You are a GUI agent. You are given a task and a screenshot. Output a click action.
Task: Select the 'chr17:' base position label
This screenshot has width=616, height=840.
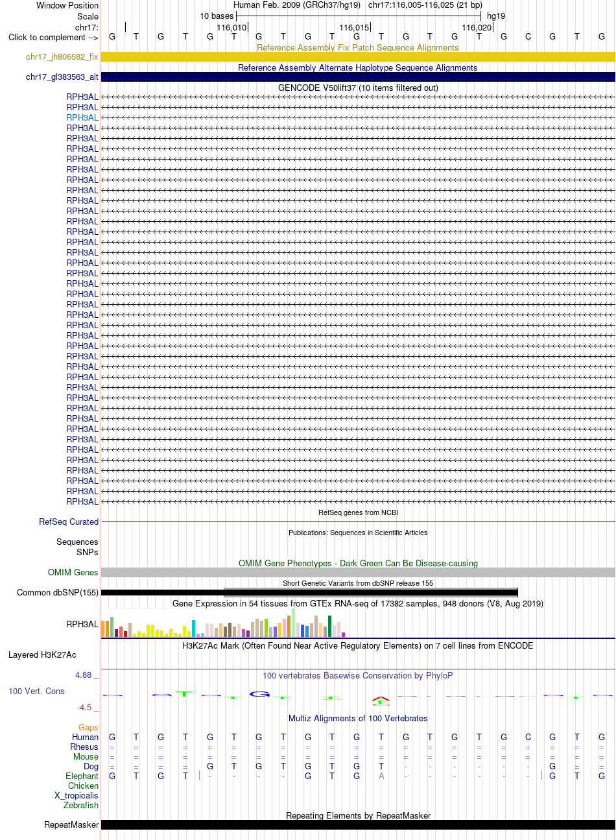(87, 27)
